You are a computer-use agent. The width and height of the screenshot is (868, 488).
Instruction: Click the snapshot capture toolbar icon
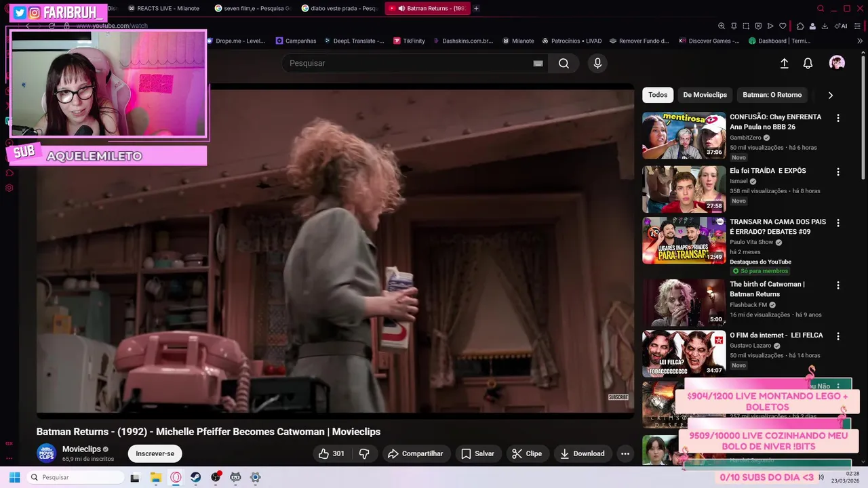pyautogui.click(x=746, y=26)
